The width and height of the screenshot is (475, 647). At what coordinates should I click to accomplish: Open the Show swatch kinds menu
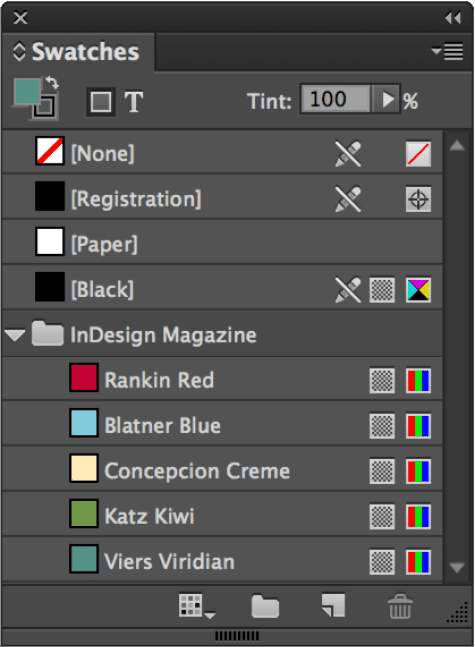click(x=196, y=606)
